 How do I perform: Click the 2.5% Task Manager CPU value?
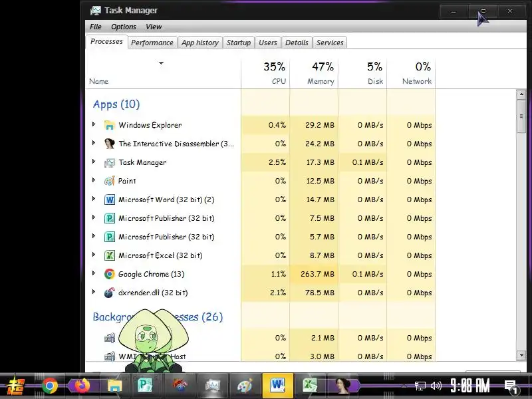(x=277, y=162)
